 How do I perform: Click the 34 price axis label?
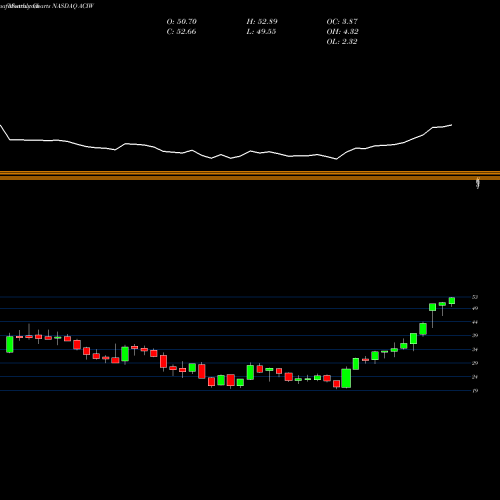point(475,349)
